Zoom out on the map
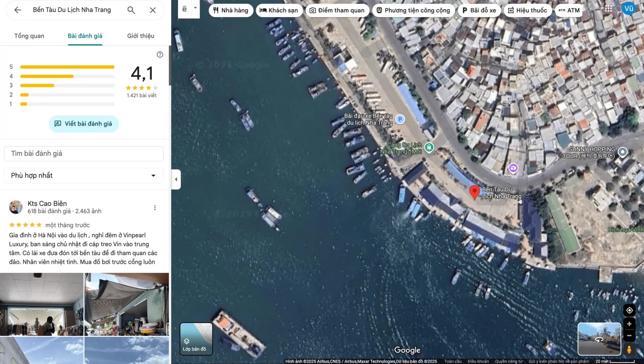This screenshot has height=364, width=644. [x=629, y=336]
